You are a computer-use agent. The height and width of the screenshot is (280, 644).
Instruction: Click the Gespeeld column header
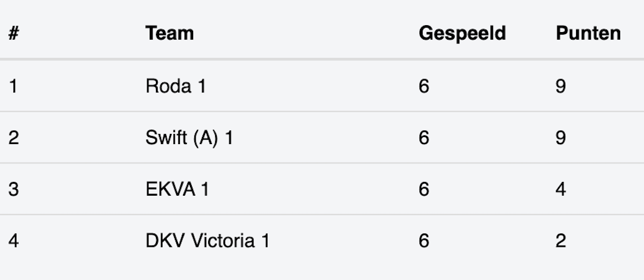click(x=462, y=33)
